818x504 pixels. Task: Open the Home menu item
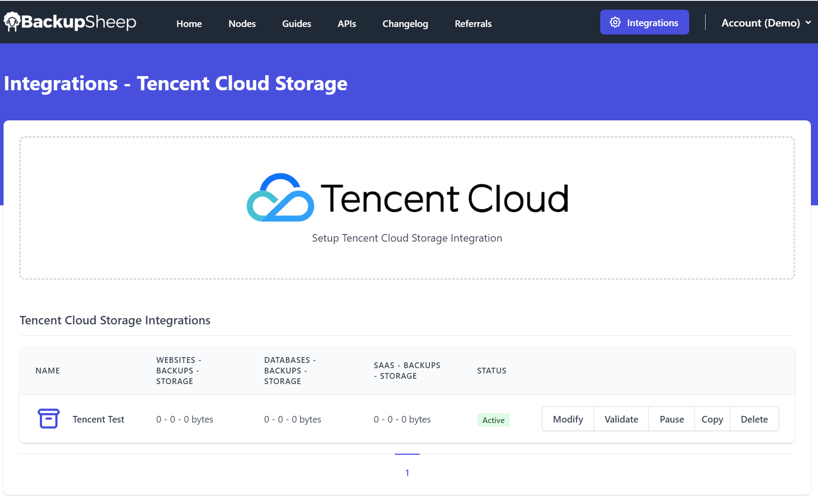[189, 24]
